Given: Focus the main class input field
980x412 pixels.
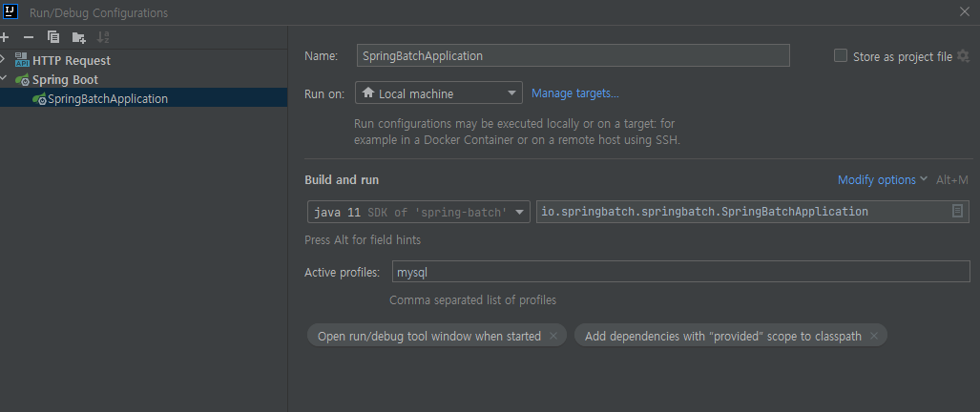Looking at the screenshot, I should 753,212.
